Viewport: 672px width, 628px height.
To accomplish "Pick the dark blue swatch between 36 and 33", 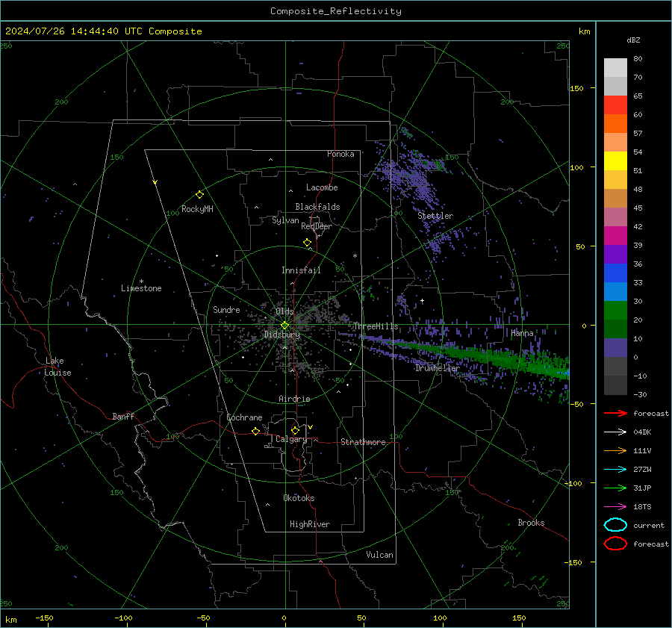I will 615,273.
